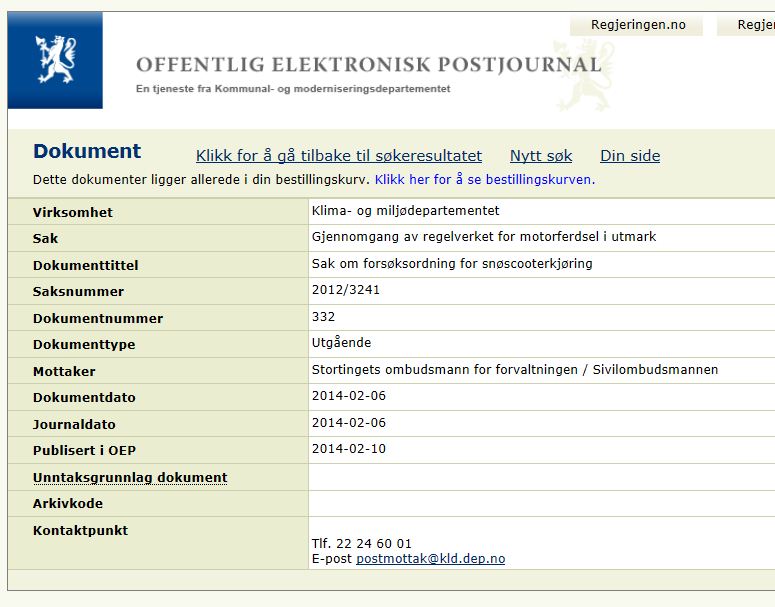Open the Din side link

pos(630,156)
